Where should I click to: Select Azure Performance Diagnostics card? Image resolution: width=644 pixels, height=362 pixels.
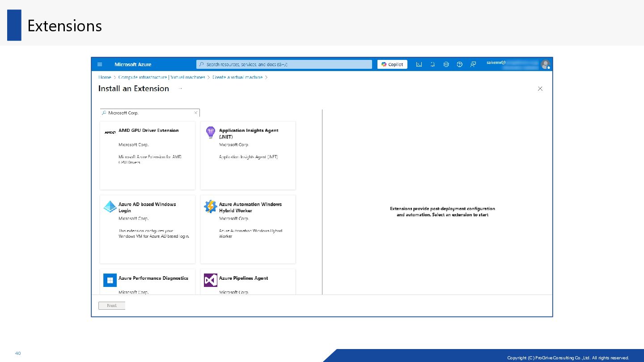tap(148, 282)
